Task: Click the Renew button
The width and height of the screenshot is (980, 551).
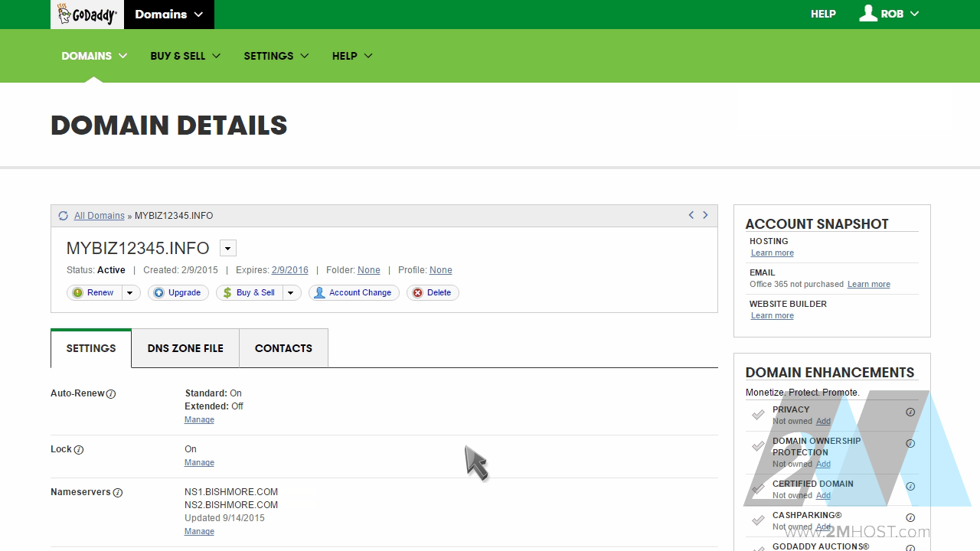Action: tap(94, 292)
